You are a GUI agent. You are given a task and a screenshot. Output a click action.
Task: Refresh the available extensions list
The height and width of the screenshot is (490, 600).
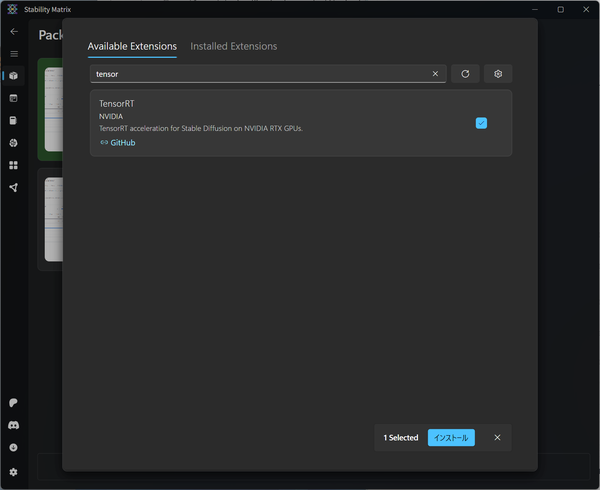(x=465, y=74)
